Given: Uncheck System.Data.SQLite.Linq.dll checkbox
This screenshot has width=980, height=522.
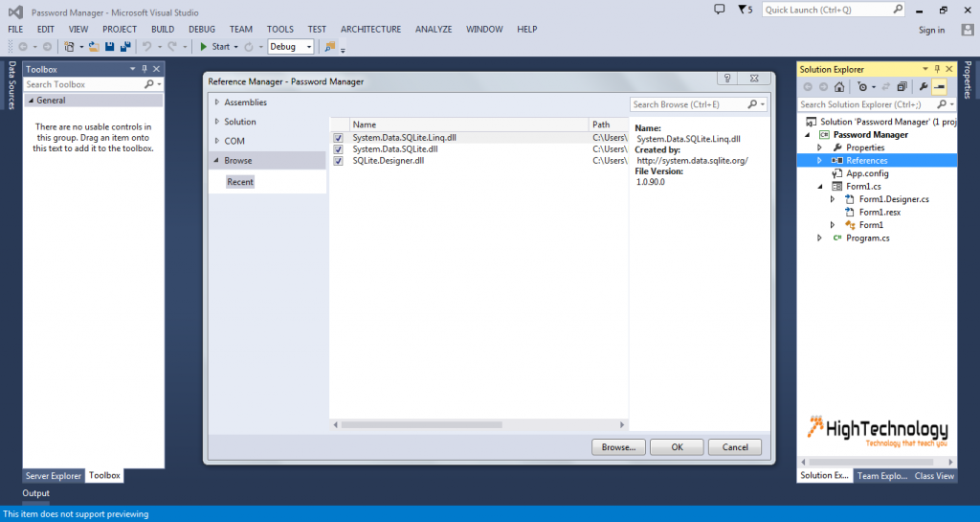Looking at the screenshot, I should coord(338,138).
